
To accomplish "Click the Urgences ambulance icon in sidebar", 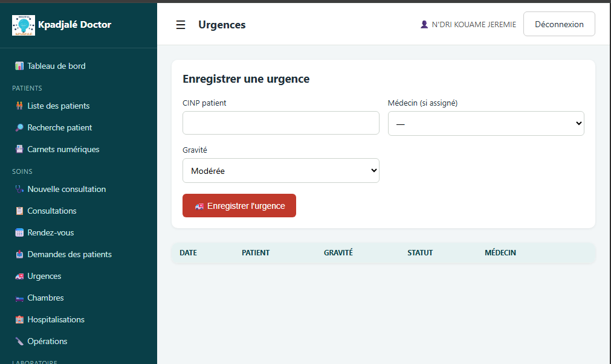I will click(19, 276).
